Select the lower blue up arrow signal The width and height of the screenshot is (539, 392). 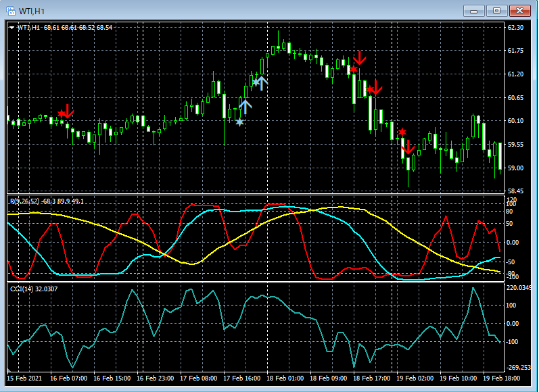pos(245,105)
